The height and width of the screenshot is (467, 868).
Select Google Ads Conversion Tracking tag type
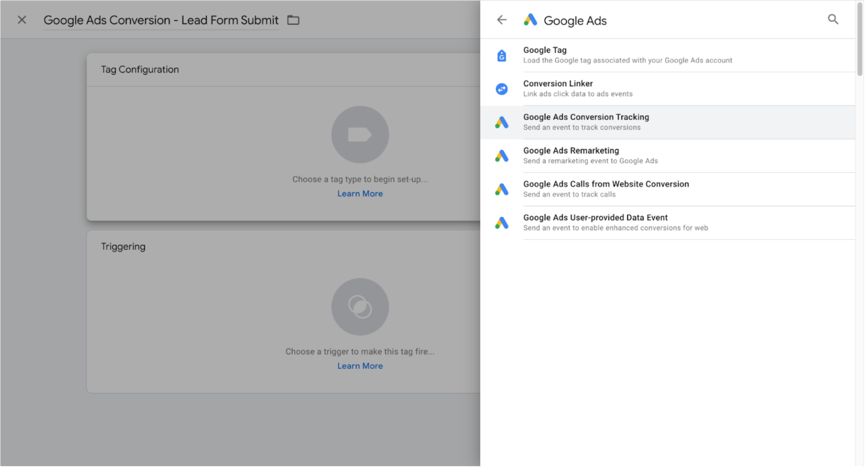(586, 122)
